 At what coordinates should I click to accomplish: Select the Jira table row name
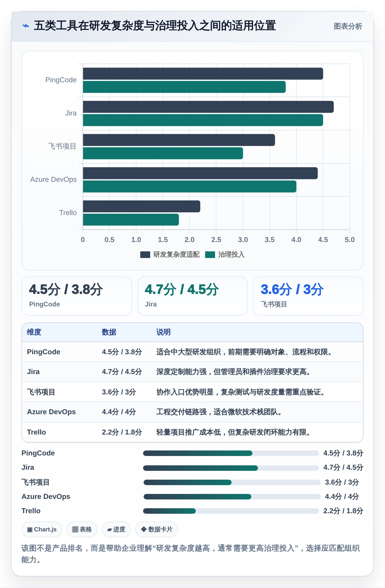33,372
